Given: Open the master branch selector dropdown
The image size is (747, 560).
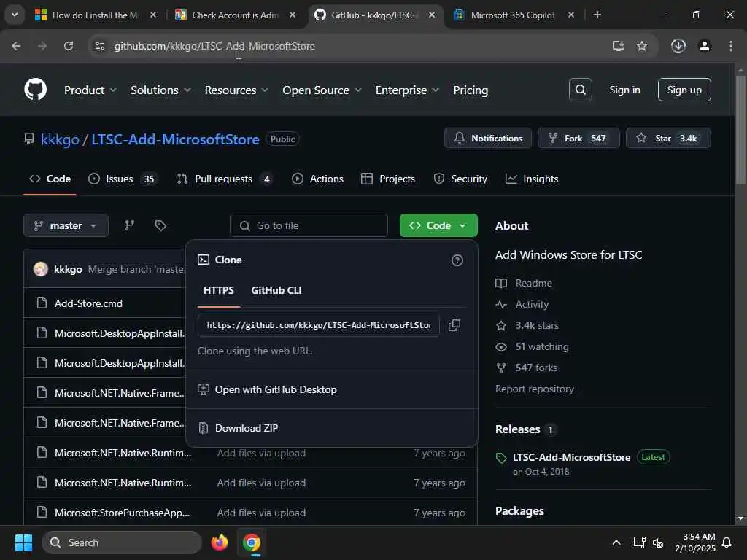Looking at the screenshot, I should (x=66, y=226).
